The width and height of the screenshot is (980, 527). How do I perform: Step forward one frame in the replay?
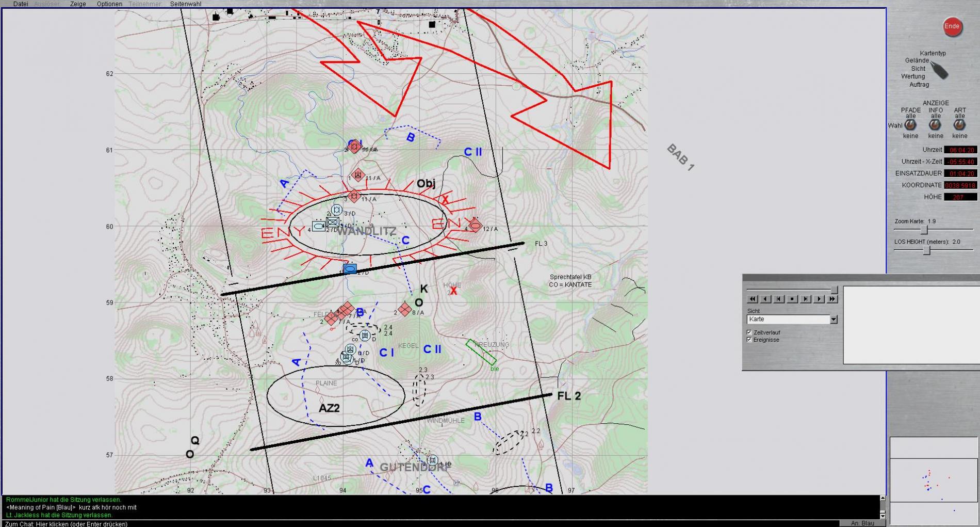pyautogui.click(x=806, y=299)
